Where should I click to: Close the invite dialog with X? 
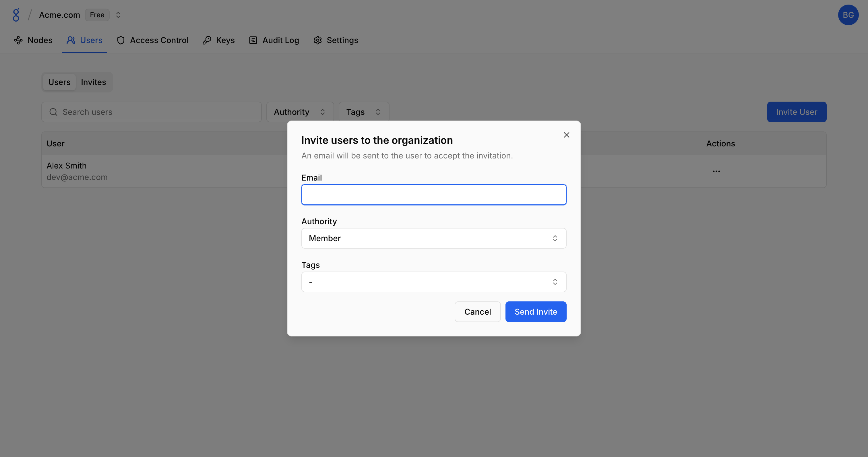tap(566, 135)
